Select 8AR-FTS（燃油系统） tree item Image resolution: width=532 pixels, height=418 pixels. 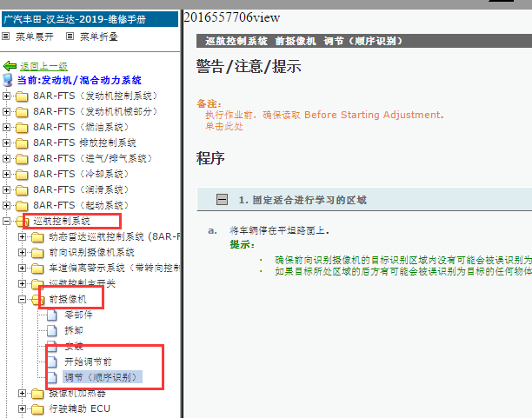(81, 127)
